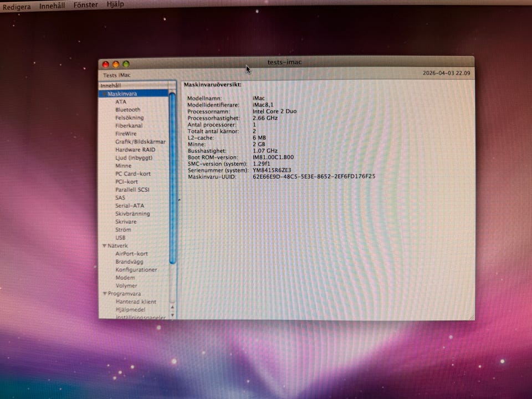Click the green zoom window button
The width and height of the screenshot is (532, 399).
(x=126, y=64)
